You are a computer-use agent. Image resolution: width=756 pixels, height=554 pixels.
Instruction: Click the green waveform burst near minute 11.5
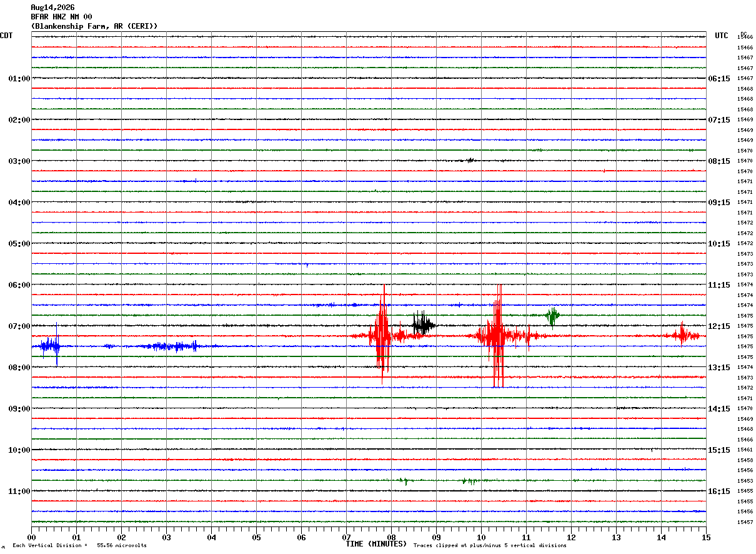point(552,316)
